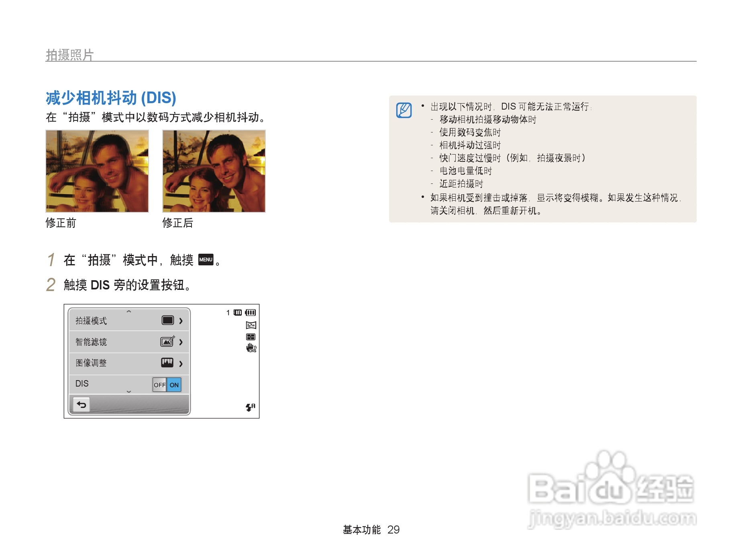742x560 pixels.
Task: Click the 修正后 sample photo
Action: click(x=214, y=171)
